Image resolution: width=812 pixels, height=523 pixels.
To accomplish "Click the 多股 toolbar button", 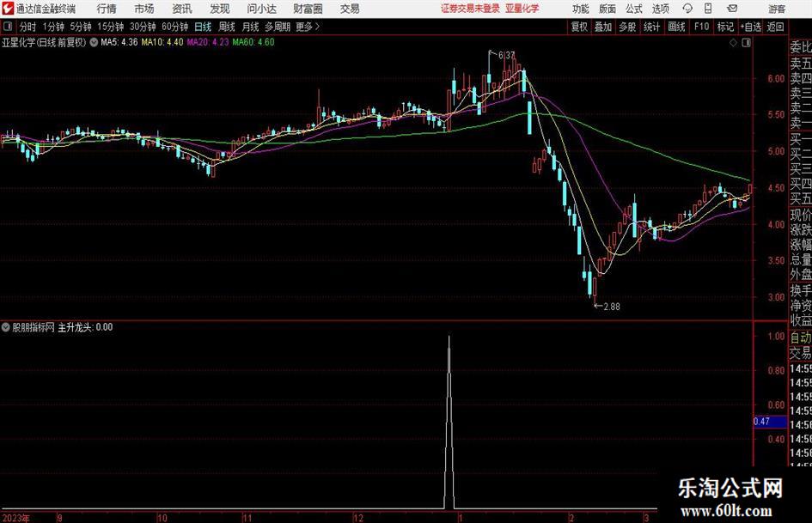I will pyautogui.click(x=627, y=27).
